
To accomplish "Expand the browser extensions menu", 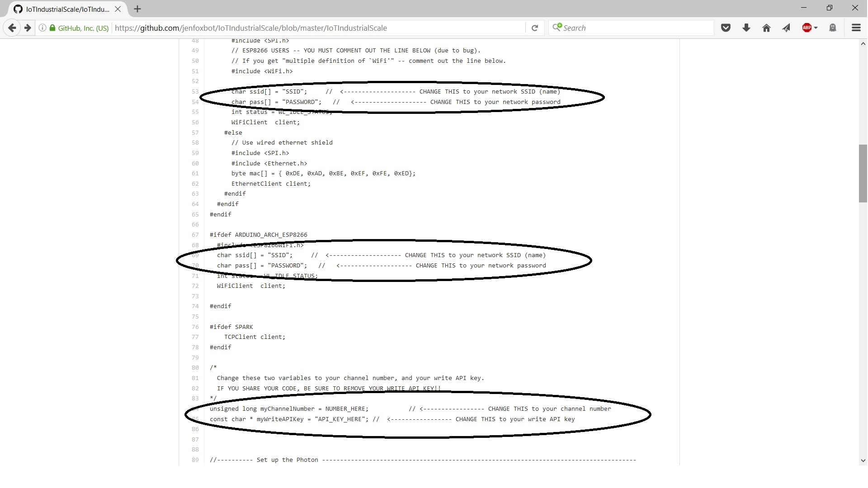I will [856, 28].
